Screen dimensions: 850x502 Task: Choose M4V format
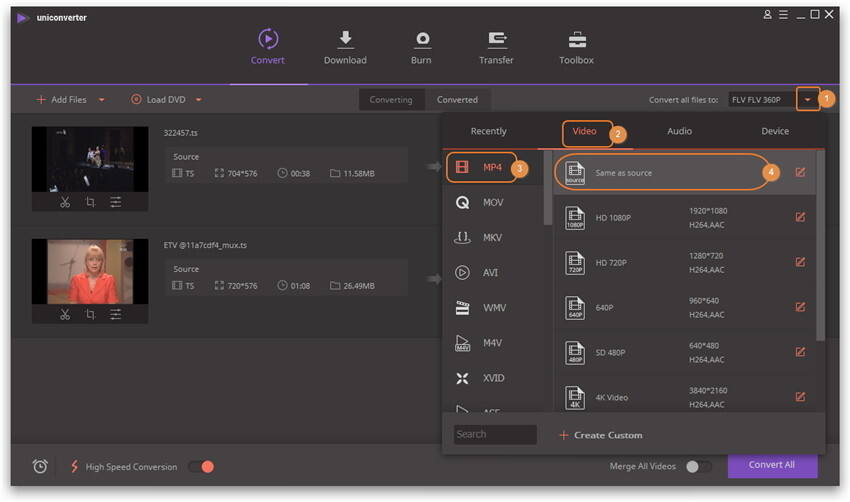click(x=492, y=343)
